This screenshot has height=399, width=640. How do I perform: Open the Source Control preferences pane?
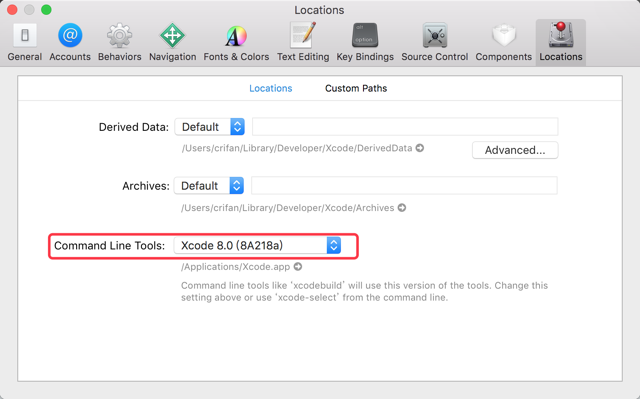click(x=435, y=42)
